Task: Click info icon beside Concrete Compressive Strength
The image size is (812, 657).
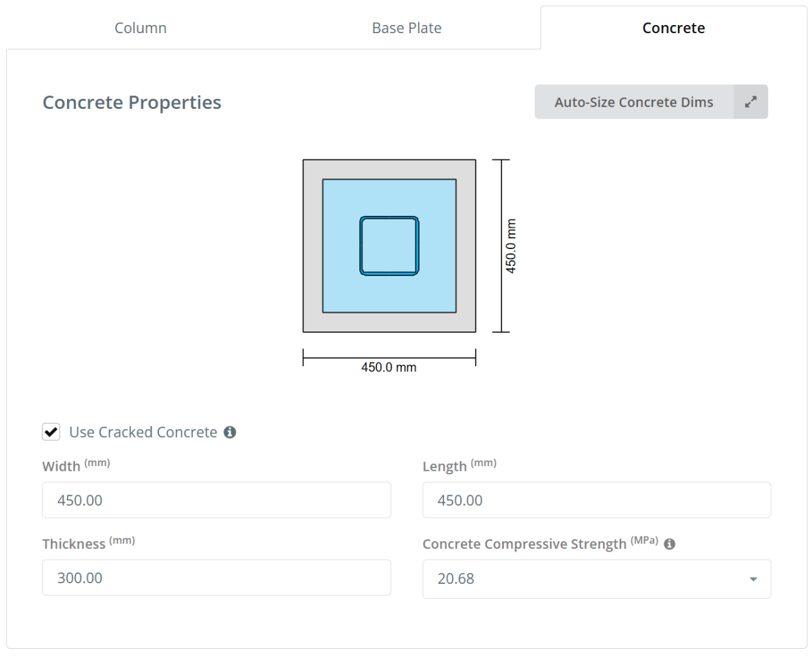Action: tap(670, 544)
